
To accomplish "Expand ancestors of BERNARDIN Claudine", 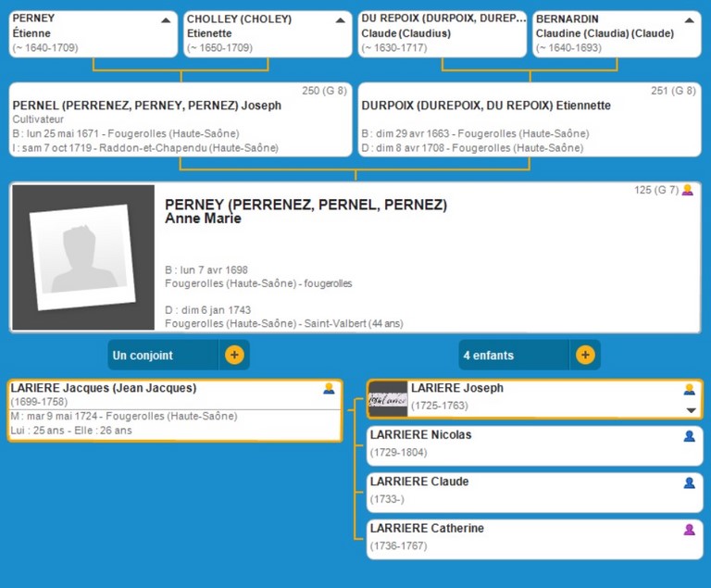I will 689,19.
